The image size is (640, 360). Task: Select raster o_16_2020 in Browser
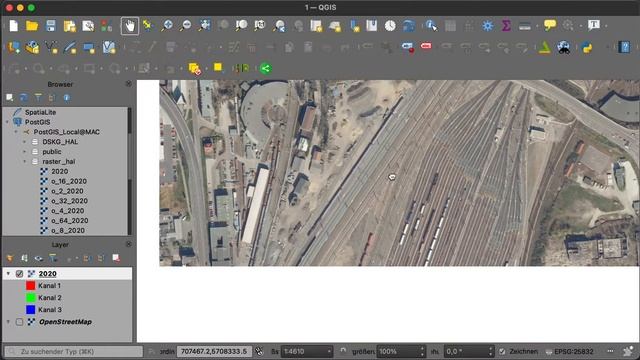point(69,181)
